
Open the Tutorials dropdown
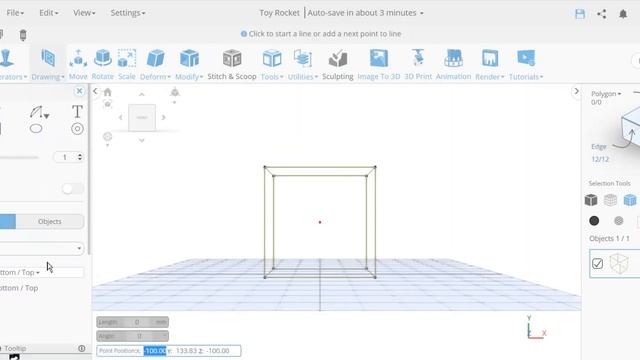pyautogui.click(x=526, y=64)
